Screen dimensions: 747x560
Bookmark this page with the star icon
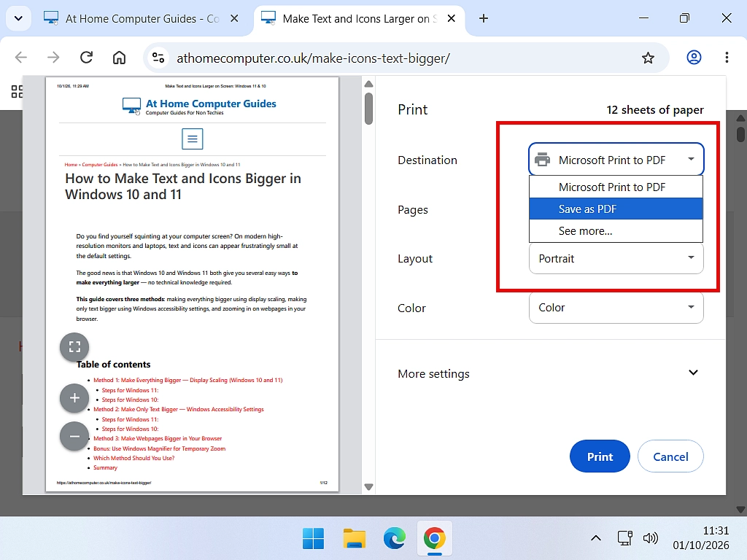[x=648, y=58]
